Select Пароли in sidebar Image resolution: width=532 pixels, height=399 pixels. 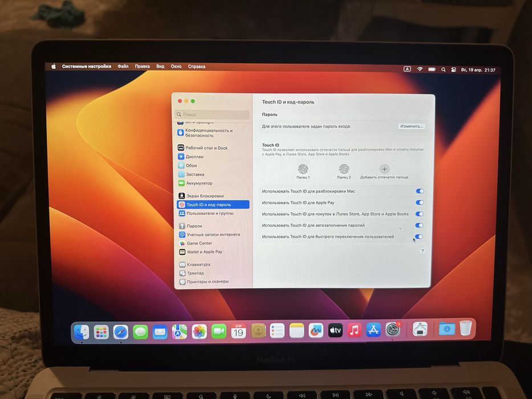point(213,226)
